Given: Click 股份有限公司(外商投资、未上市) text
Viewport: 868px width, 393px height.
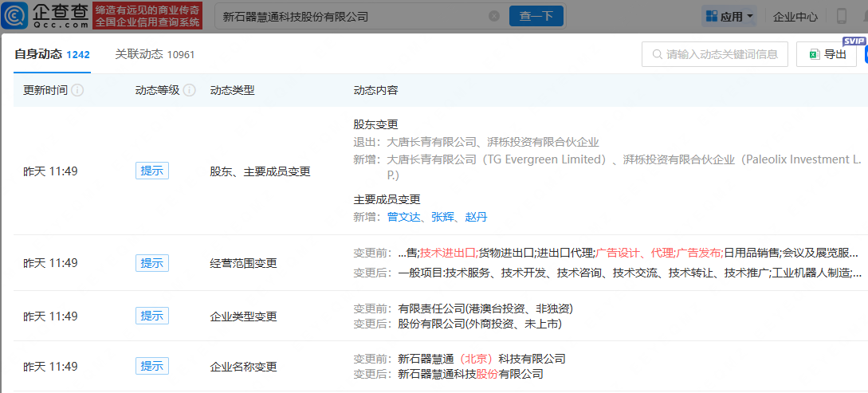Looking at the screenshot, I should [x=480, y=324].
